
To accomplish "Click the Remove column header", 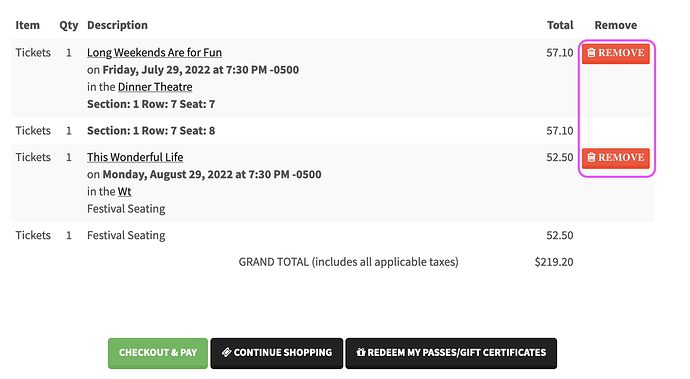I will [616, 25].
